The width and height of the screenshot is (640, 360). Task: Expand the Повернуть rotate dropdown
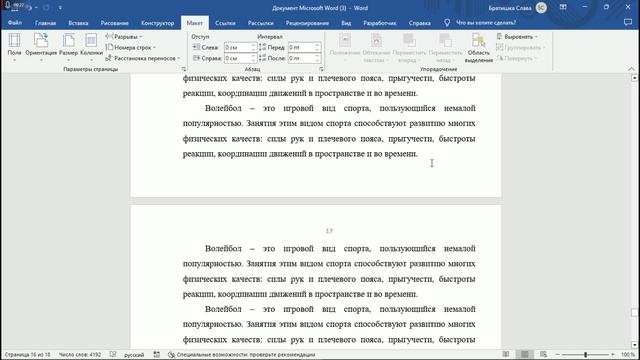516,58
